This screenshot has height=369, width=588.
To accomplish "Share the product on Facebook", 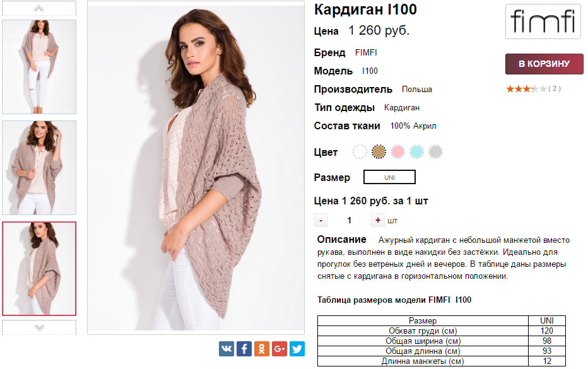I will click(x=244, y=349).
